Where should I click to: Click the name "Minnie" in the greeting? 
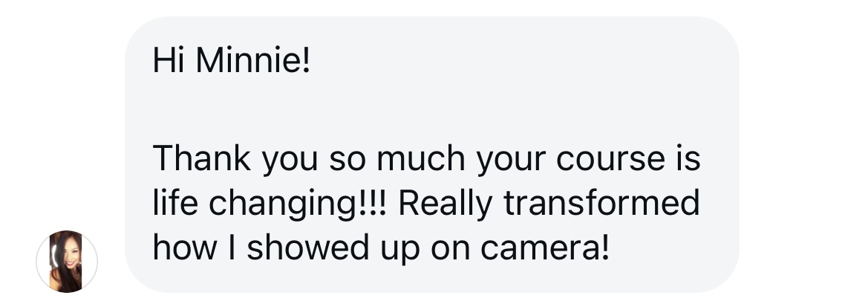252,61
